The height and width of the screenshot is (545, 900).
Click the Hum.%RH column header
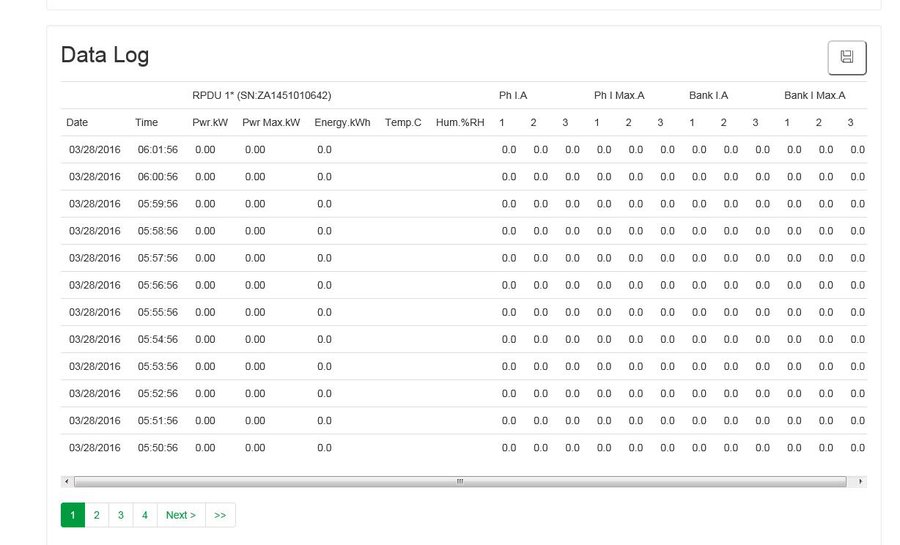460,123
